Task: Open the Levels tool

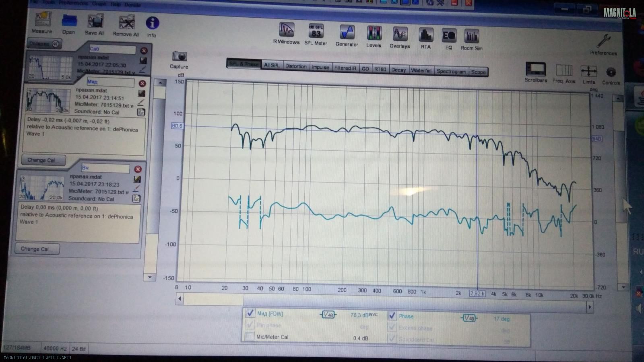Action: [374, 37]
